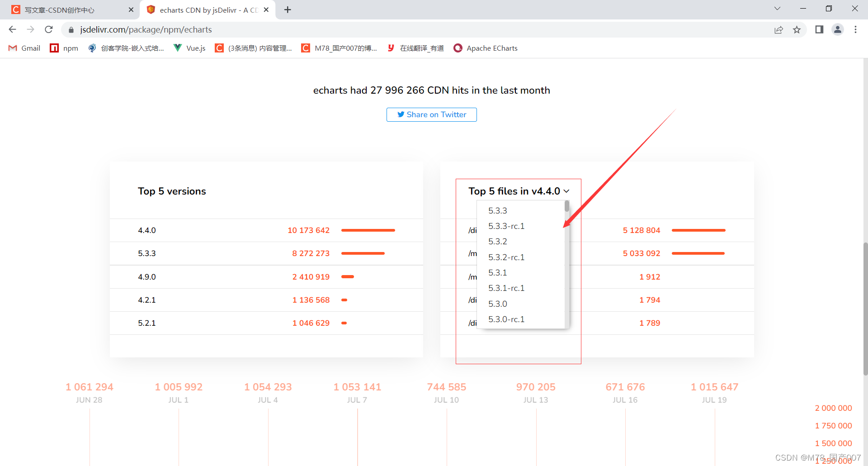Click the version dropdown list scrollbar thumb
The image size is (868, 466).
(567, 207)
